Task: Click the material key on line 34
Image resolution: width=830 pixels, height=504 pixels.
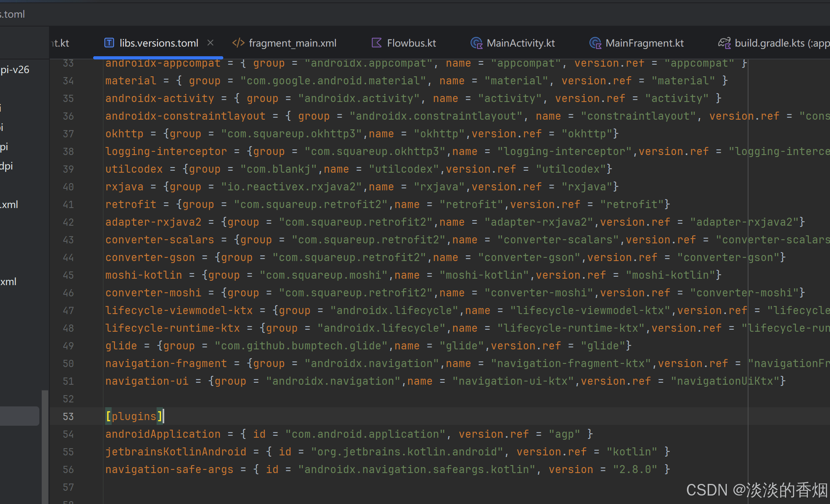Action: [x=131, y=81]
